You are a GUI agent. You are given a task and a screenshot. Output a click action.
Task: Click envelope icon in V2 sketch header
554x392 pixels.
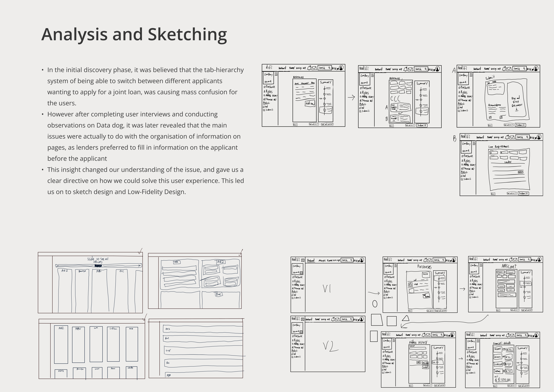coord(337,319)
